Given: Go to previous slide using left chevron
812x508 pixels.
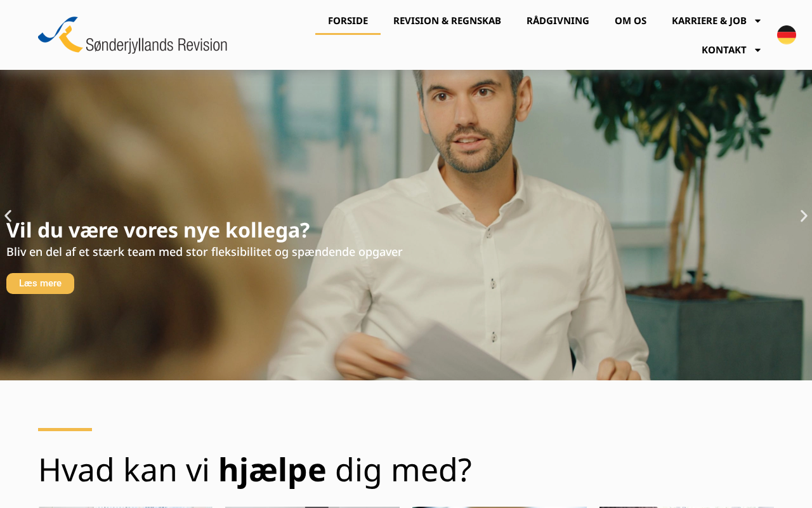Looking at the screenshot, I should tap(8, 216).
